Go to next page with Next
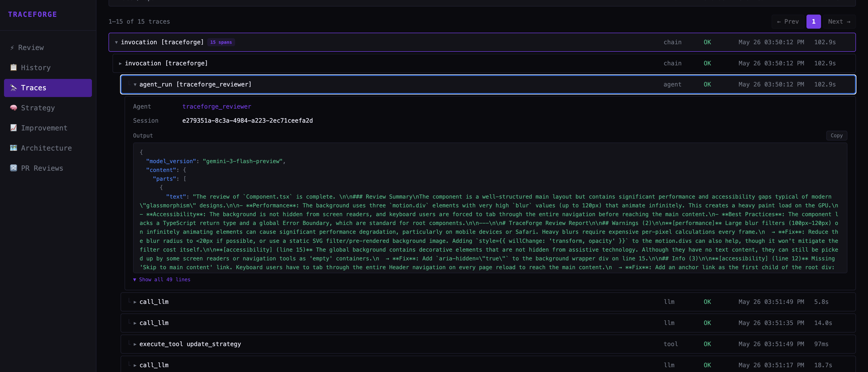This screenshot has width=868, height=372. [839, 22]
